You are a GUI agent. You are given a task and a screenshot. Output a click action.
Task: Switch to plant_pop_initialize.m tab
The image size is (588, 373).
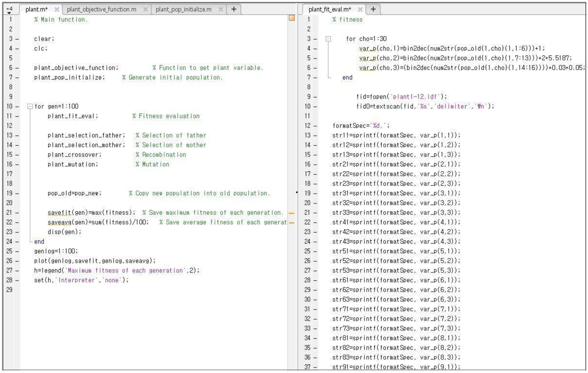click(x=183, y=10)
